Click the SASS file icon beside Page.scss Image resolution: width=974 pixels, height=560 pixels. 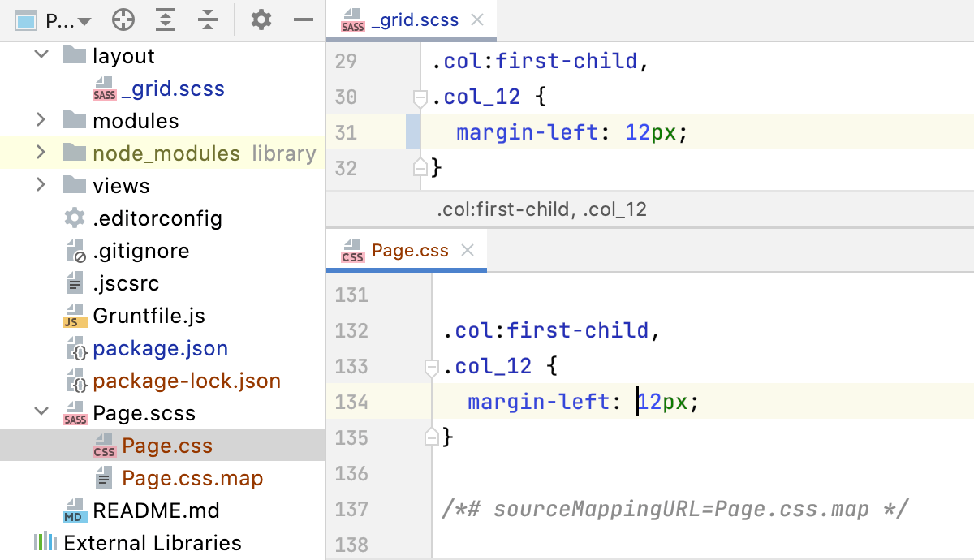click(76, 413)
